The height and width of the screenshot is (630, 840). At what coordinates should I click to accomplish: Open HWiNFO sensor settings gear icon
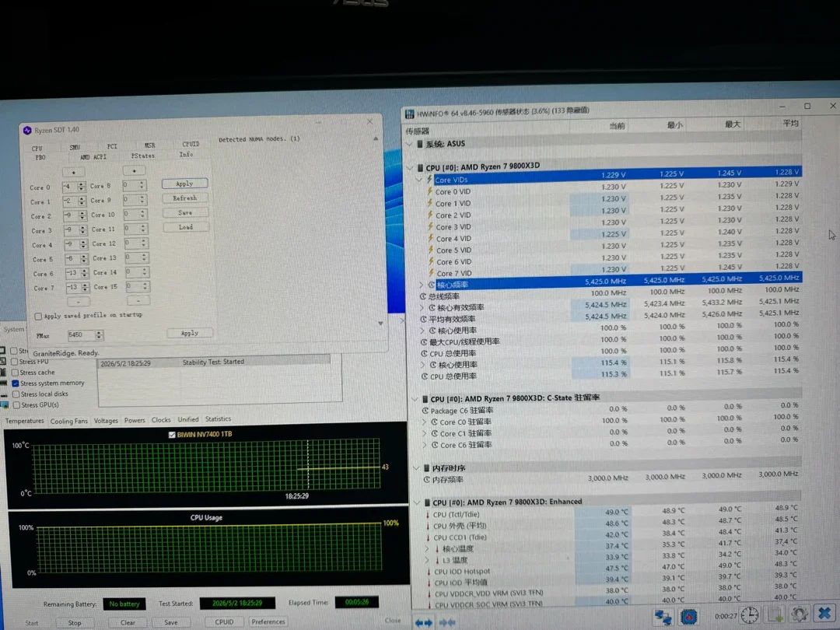(799, 614)
